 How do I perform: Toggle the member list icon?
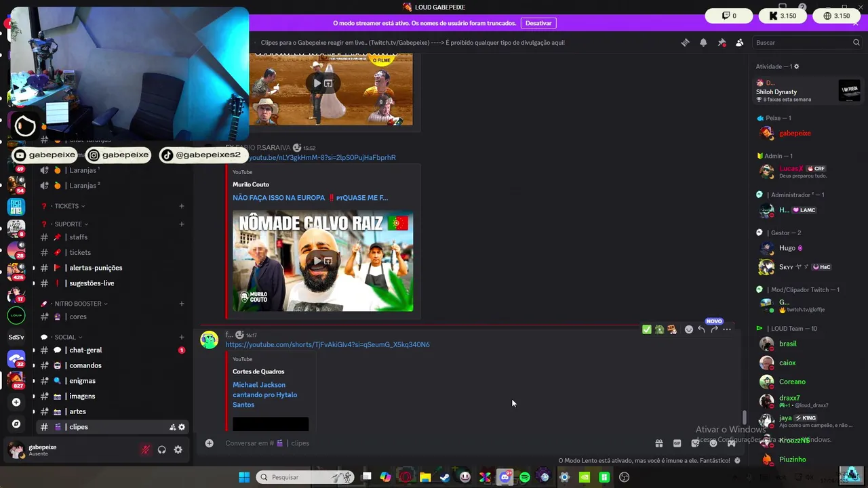pyautogui.click(x=740, y=43)
